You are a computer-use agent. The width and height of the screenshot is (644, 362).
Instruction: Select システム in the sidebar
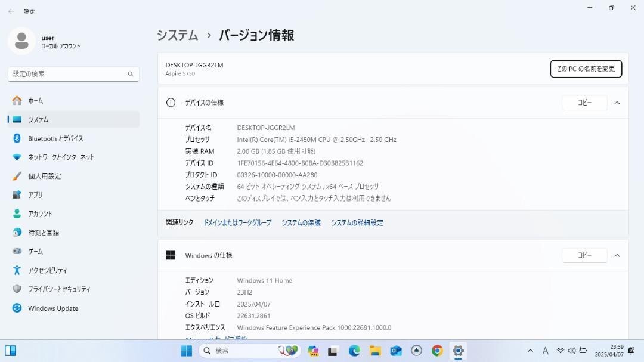click(x=73, y=119)
